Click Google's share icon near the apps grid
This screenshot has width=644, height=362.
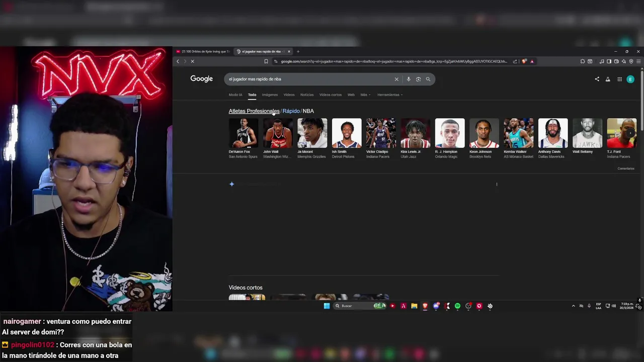click(x=597, y=79)
